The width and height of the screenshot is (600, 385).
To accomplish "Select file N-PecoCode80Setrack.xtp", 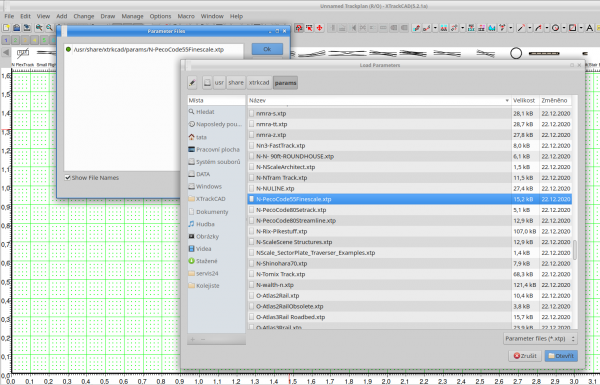I will click(x=409, y=210).
